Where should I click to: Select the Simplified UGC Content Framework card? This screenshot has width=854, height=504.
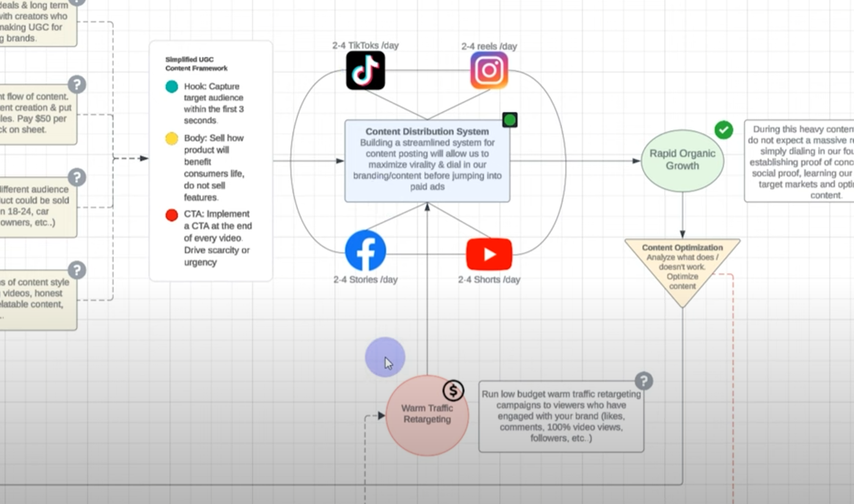(211, 161)
